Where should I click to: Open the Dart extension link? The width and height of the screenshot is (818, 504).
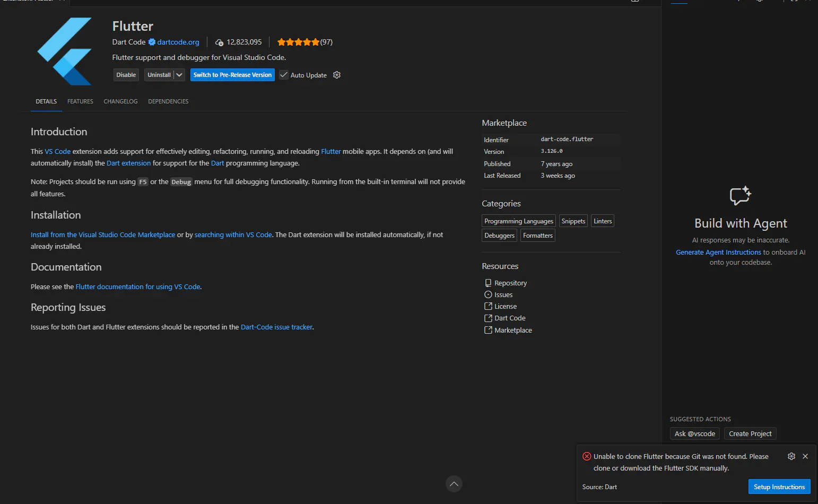point(128,163)
